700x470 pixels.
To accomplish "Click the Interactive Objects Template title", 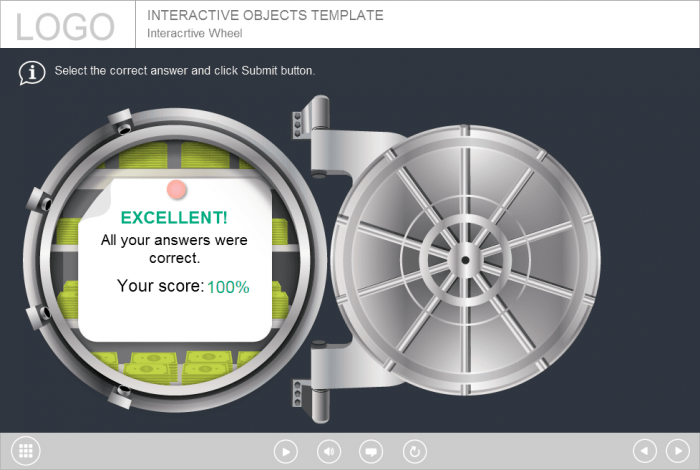I will [265, 16].
